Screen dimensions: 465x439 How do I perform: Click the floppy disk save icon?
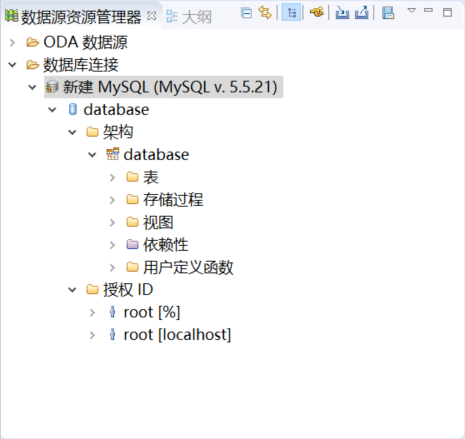pyautogui.click(x=388, y=13)
